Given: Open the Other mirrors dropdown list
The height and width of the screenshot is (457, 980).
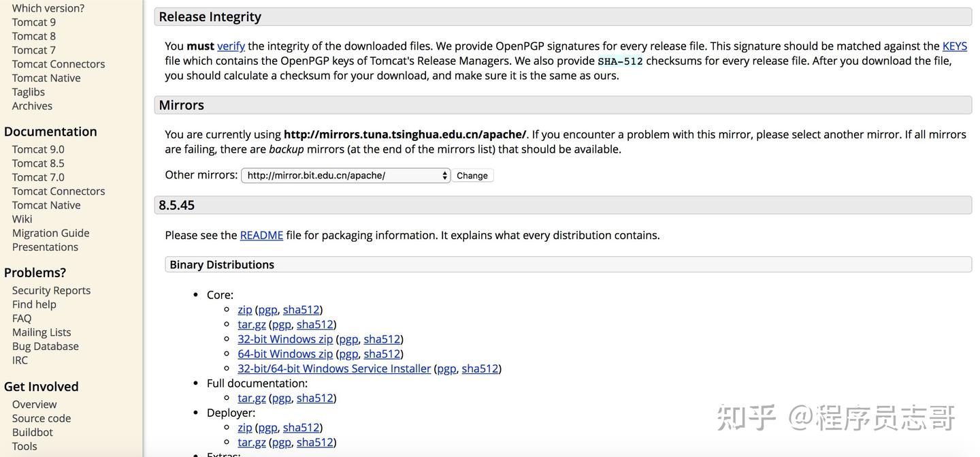Looking at the screenshot, I should (346, 176).
